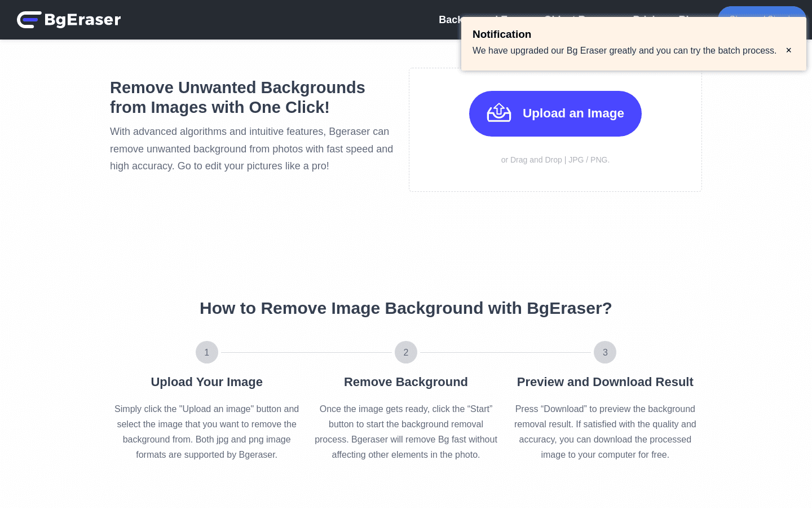Click the × to dismiss the notification
812x508 pixels.
point(788,50)
